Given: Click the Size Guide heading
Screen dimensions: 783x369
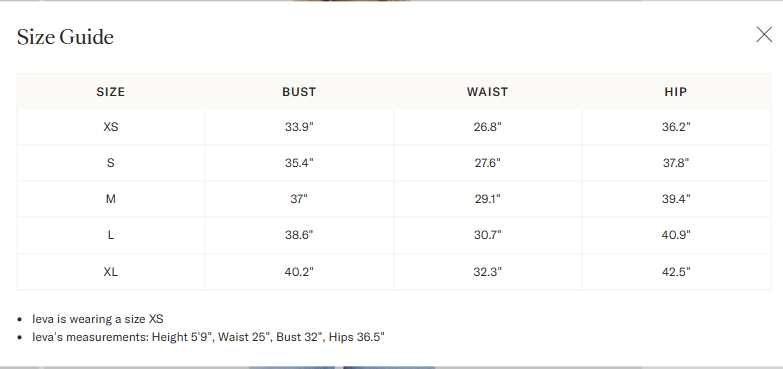Looking at the screenshot, I should coord(65,37).
